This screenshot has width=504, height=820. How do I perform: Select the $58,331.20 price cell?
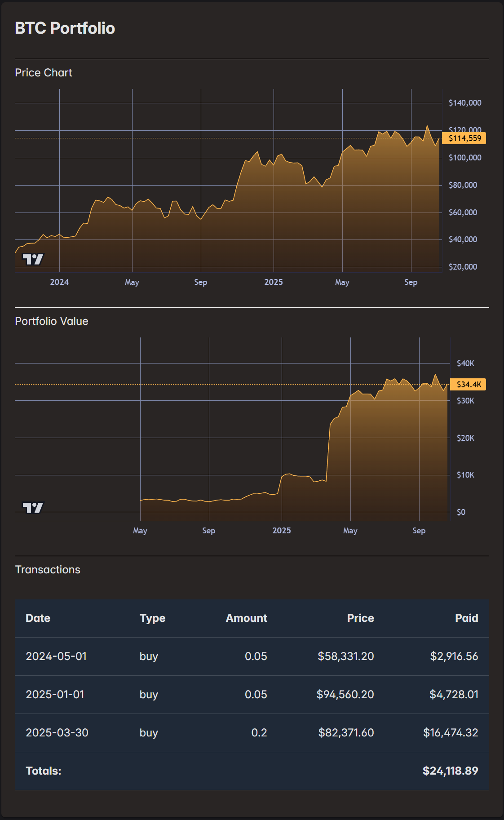pos(345,656)
